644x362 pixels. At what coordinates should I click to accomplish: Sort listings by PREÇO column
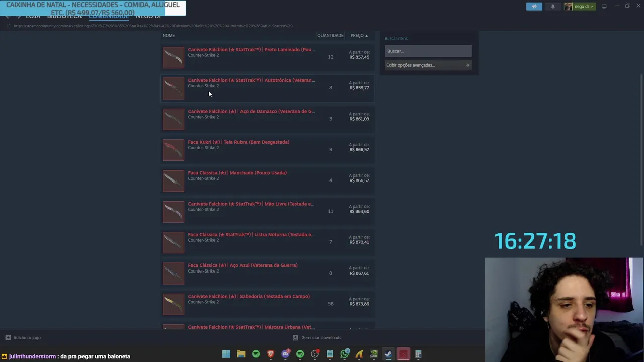point(359,36)
